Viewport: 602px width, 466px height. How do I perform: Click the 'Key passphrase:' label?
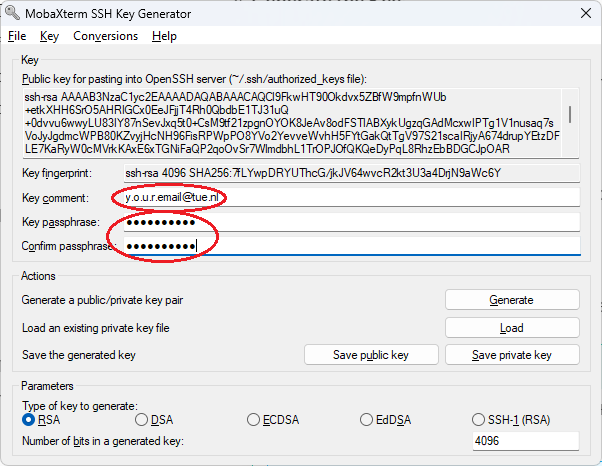61,222
